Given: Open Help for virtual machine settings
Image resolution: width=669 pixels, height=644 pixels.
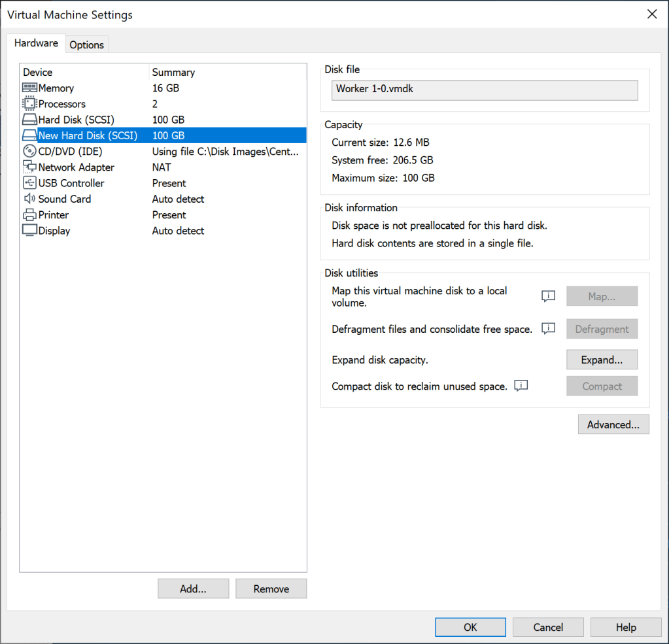Looking at the screenshot, I should [625, 627].
